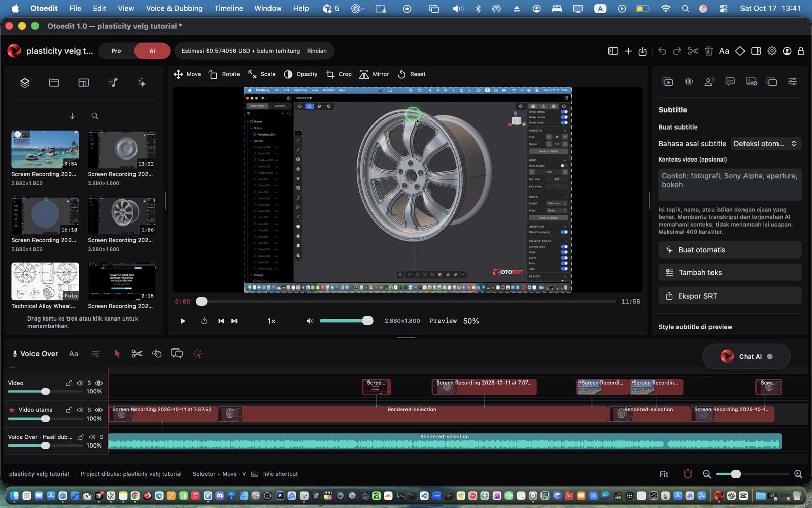Image resolution: width=812 pixels, height=508 pixels.
Task: Click the undo arrow in top toolbar
Action: (662, 51)
